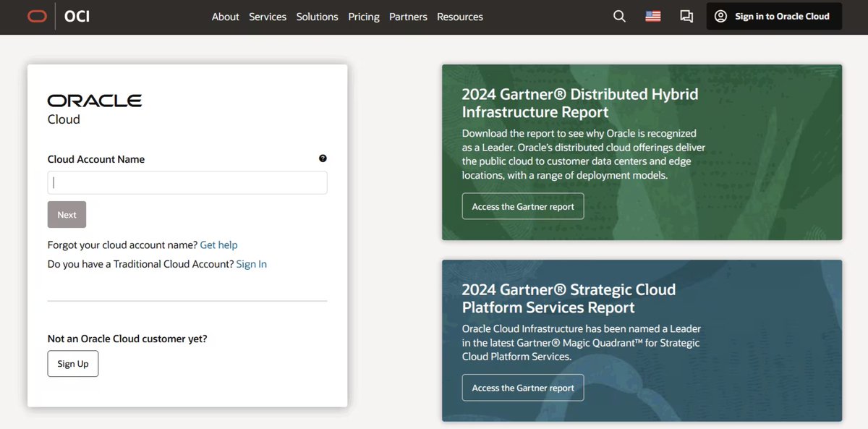The height and width of the screenshot is (429, 868).
Task: Focus the Cloud Account Name field
Action: pos(187,182)
